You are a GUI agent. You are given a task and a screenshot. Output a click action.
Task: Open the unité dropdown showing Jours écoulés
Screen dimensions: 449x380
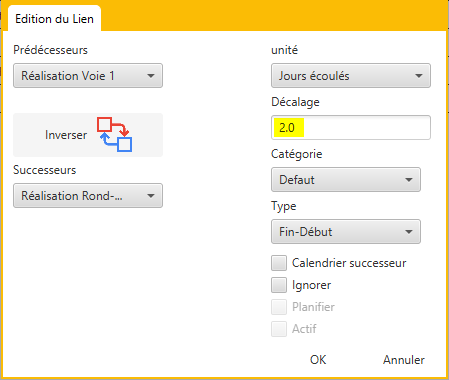click(x=351, y=76)
